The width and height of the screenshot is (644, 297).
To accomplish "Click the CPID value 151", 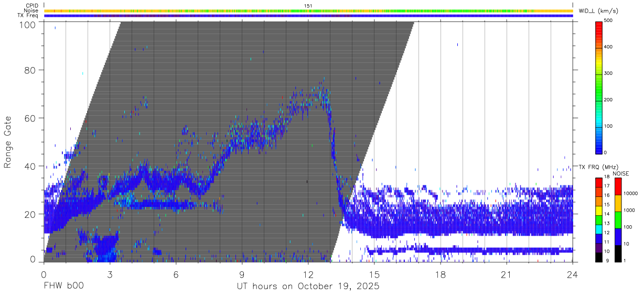I will pos(308,6).
